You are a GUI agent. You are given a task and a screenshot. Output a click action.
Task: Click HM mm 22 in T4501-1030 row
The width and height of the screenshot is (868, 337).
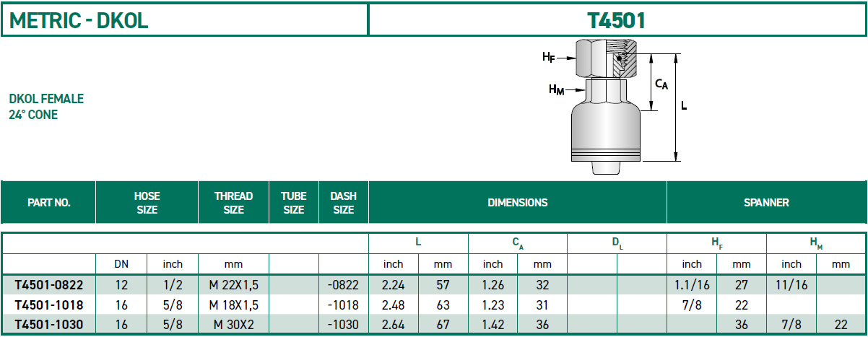pos(841,325)
